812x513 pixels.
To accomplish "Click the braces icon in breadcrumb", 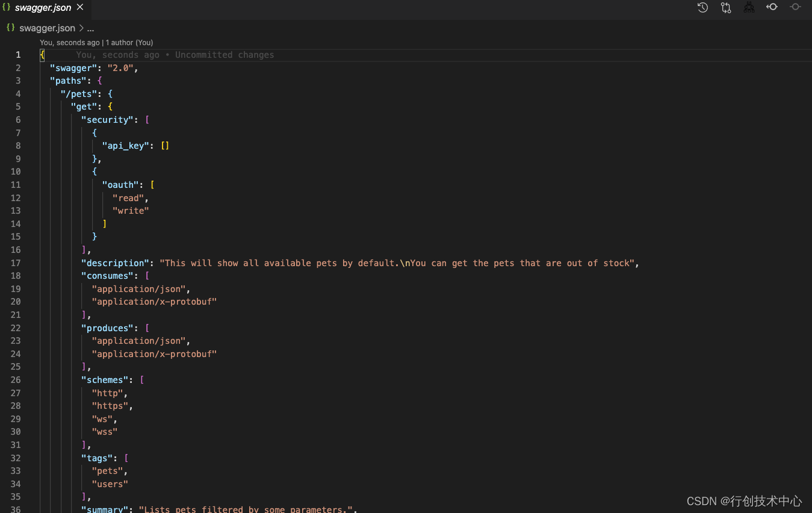I will pos(10,28).
